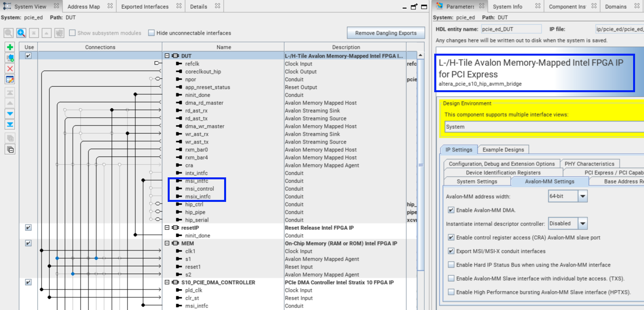Collapse the resetIP tree node
644x310 pixels.
[167, 228]
